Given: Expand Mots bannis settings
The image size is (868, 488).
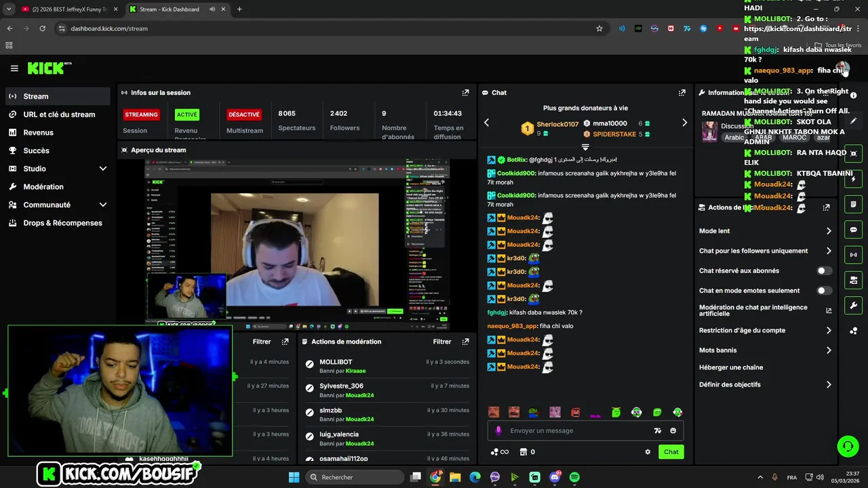Looking at the screenshot, I should 765,350.
